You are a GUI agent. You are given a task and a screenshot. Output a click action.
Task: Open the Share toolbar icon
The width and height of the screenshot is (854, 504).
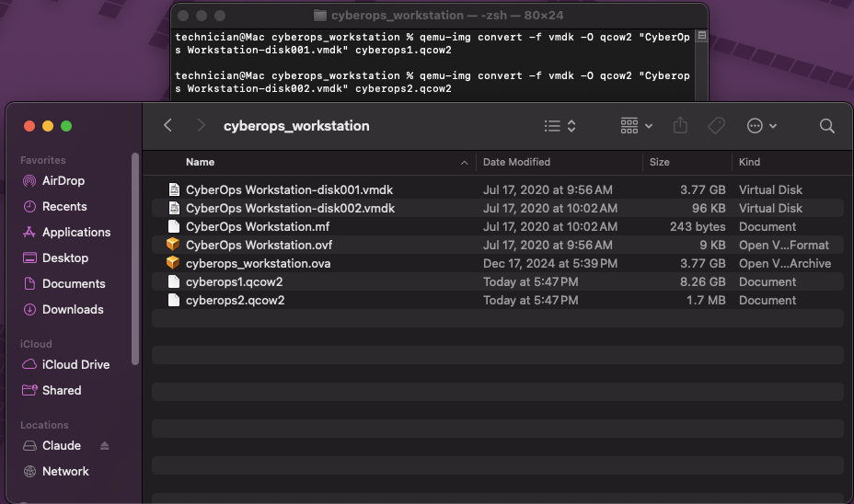(681, 126)
